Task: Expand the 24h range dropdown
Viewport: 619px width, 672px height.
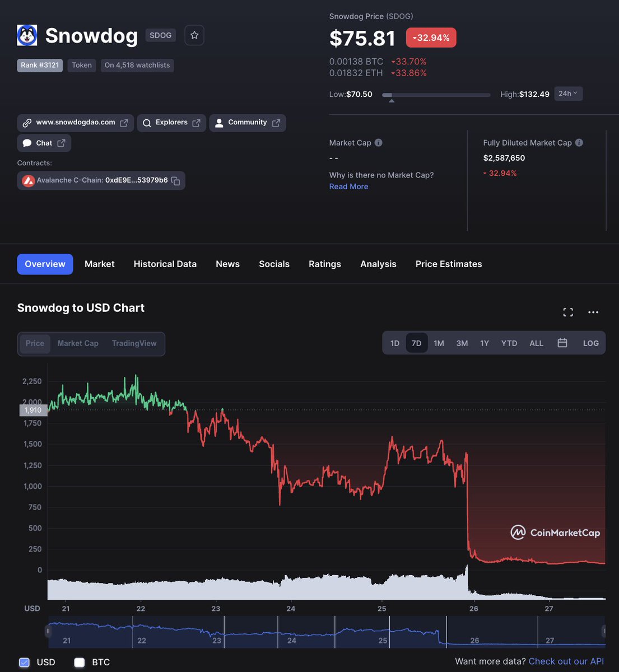Action: click(568, 94)
